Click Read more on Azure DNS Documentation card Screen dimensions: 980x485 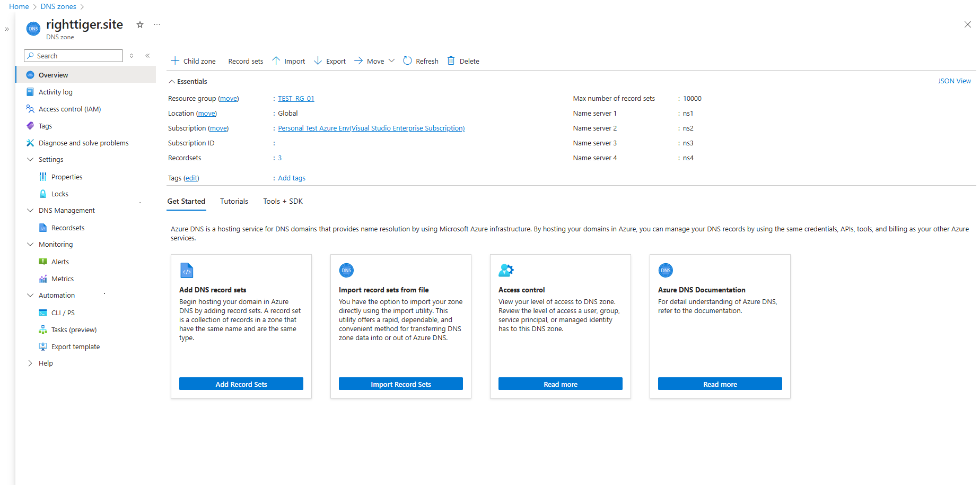tap(720, 384)
